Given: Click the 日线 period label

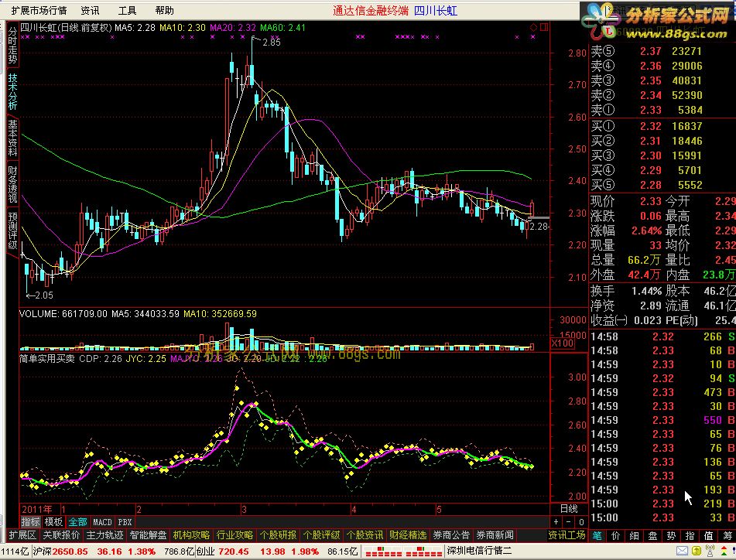Looking at the screenshot, I should 569,509.
